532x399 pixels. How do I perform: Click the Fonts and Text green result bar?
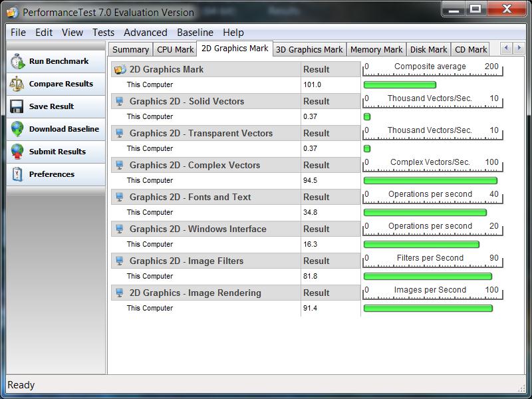[425, 212]
